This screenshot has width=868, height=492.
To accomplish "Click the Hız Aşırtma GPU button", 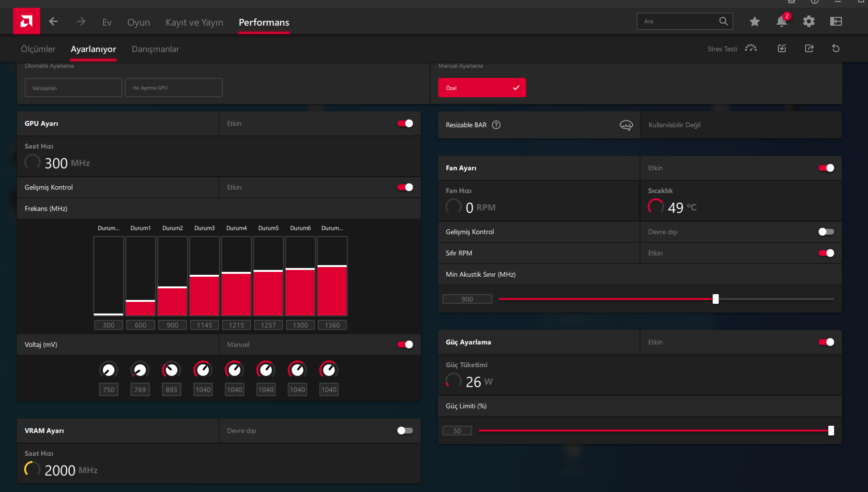I will pos(174,88).
